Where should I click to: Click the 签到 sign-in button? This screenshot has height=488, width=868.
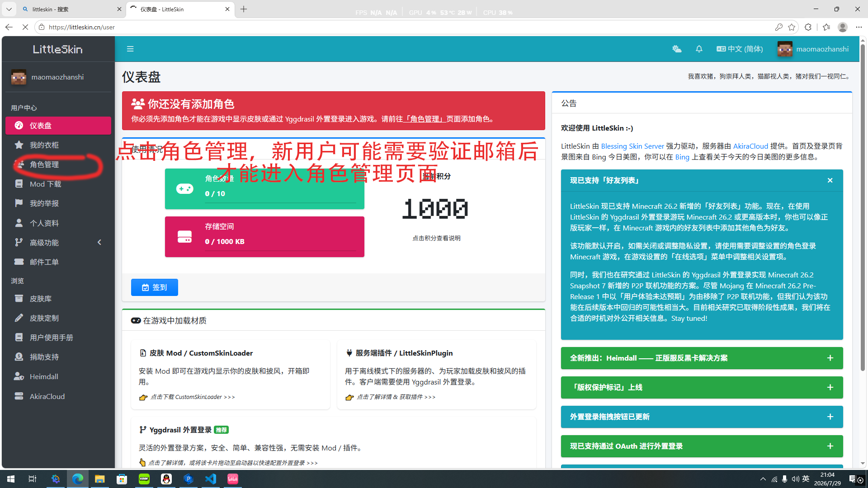click(155, 287)
